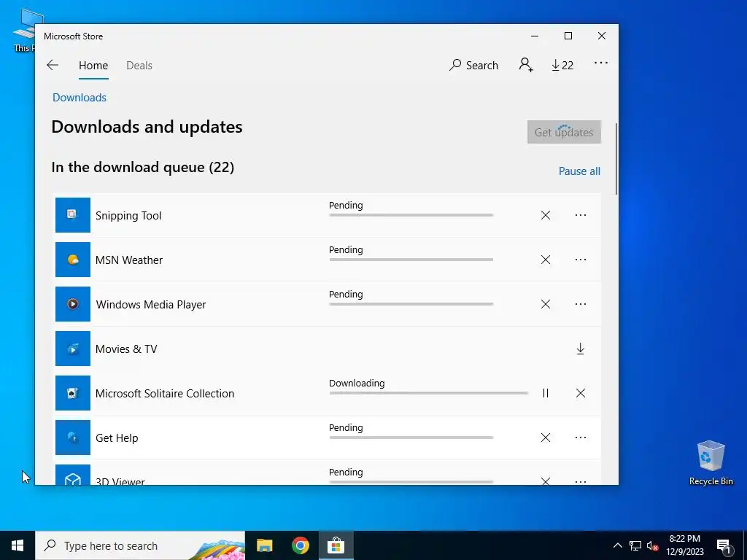
Task: Follow the Downloads breadcrumb link
Action: point(80,98)
